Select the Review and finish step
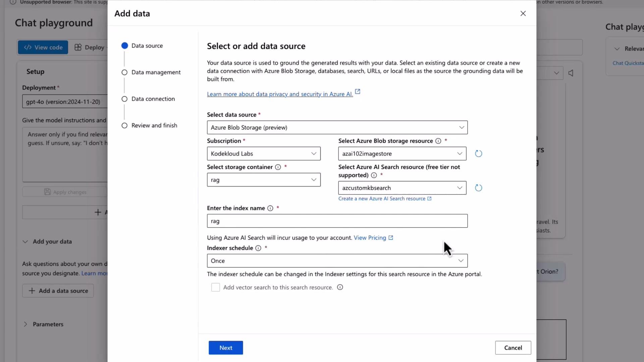 pos(150,125)
